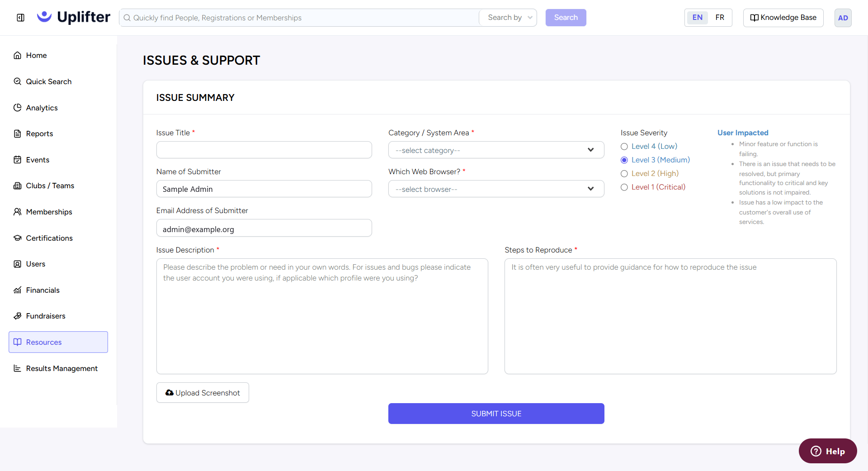Click the Financials chart icon
868x471 pixels.
pos(18,290)
